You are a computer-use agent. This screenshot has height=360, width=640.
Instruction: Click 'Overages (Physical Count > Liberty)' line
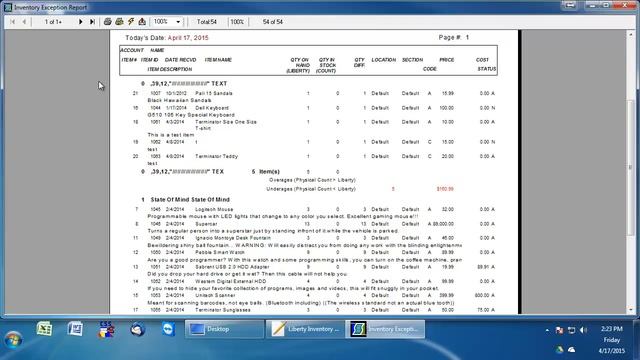[x=312, y=180]
